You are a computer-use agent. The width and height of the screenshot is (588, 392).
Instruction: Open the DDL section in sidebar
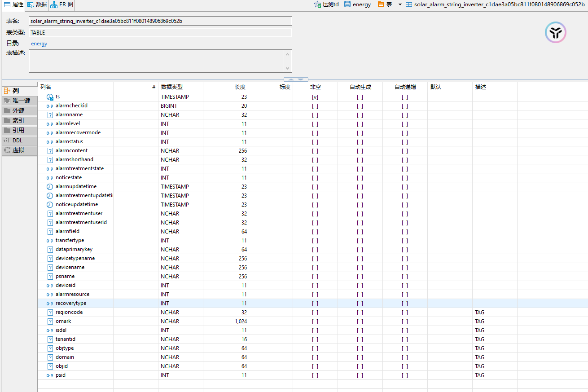17,140
